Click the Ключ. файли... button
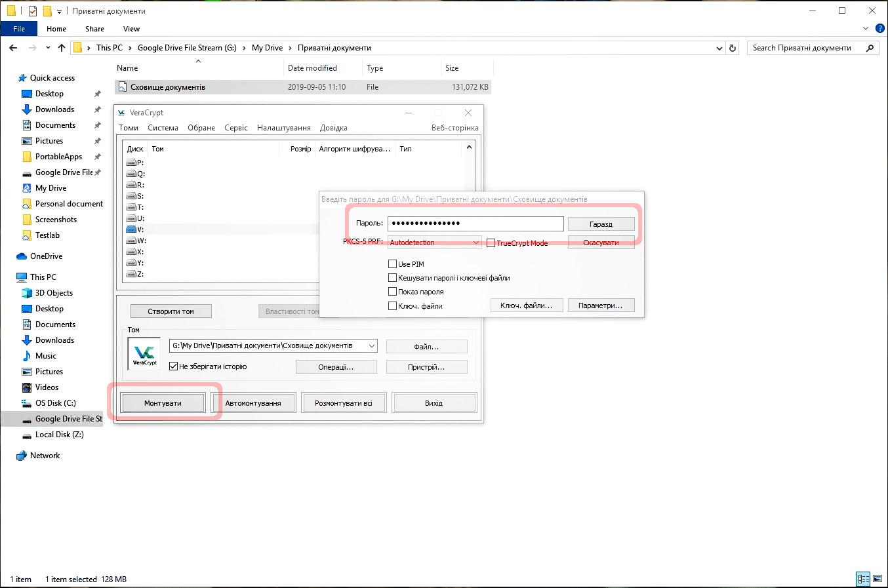Image resolution: width=888 pixels, height=588 pixels. tap(526, 305)
